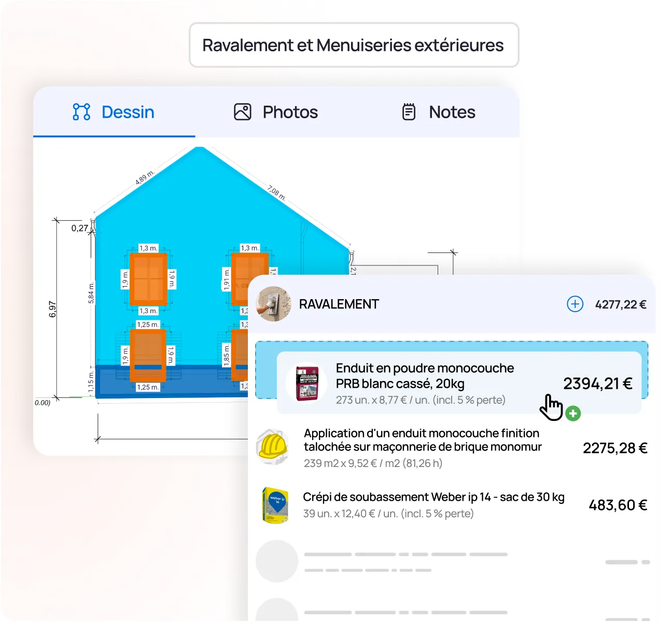Switch to the Dessin tab
The height and width of the screenshot is (622, 672).
point(114,112)
